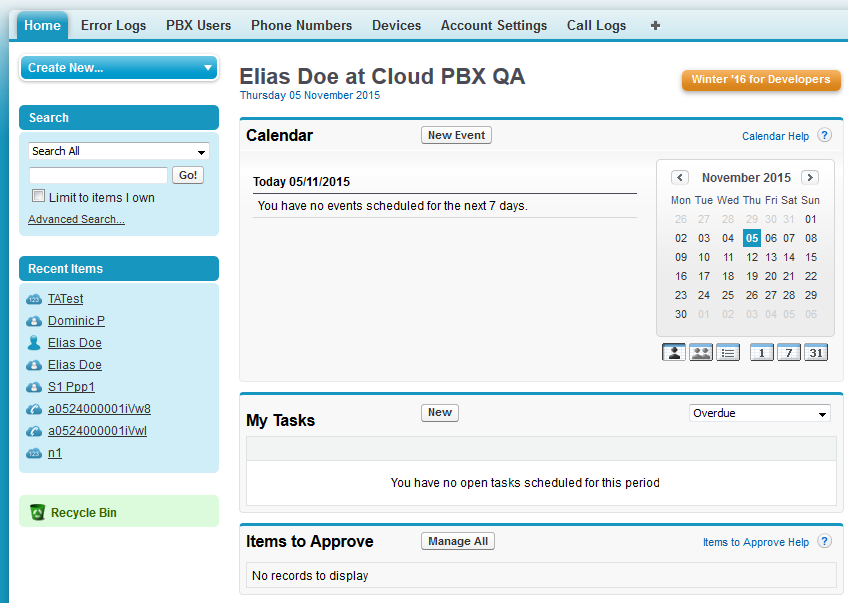The height and width of the screenshot is (603, 848).
Task: Open the Advanced Search link
Action: pyautogui.click(x=76, y=219)
